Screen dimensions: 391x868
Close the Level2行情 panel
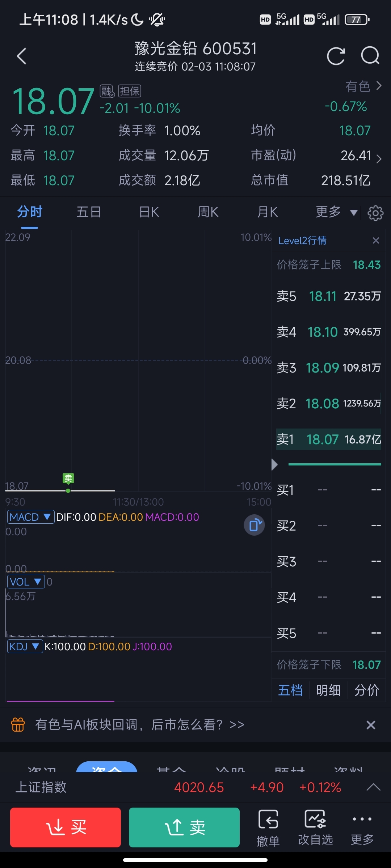(376, 241)
